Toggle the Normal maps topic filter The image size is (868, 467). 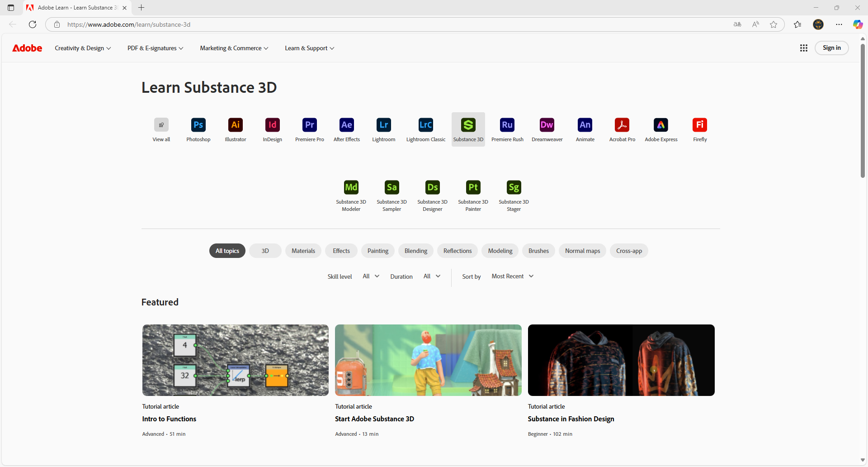pyautogui.click(x=582, y=251)
